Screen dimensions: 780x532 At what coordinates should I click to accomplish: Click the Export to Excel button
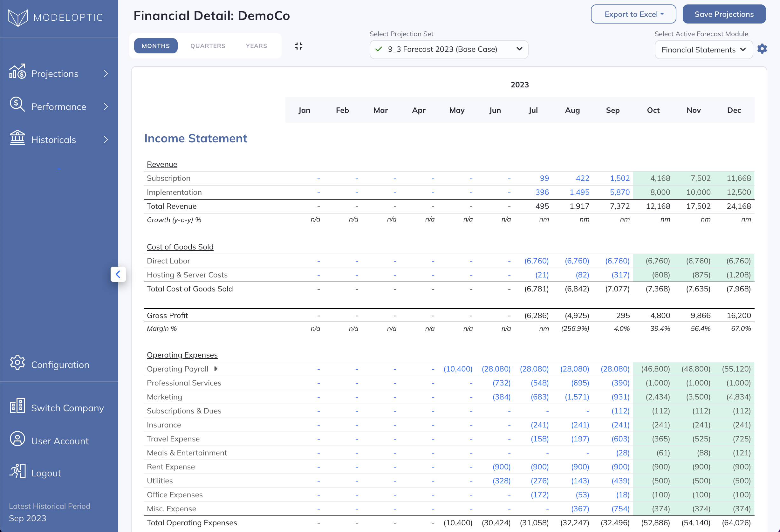633,14
